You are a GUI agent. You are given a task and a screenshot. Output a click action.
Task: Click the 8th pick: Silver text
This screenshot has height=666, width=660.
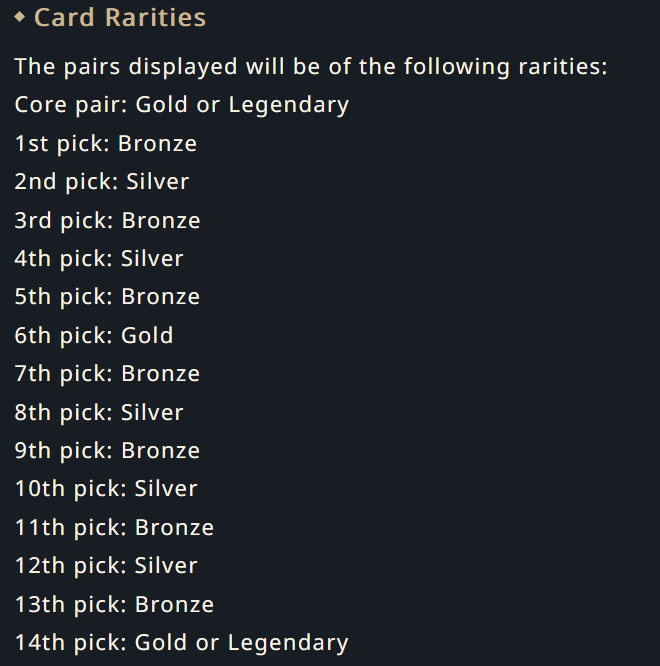click(x=99, y=412)
